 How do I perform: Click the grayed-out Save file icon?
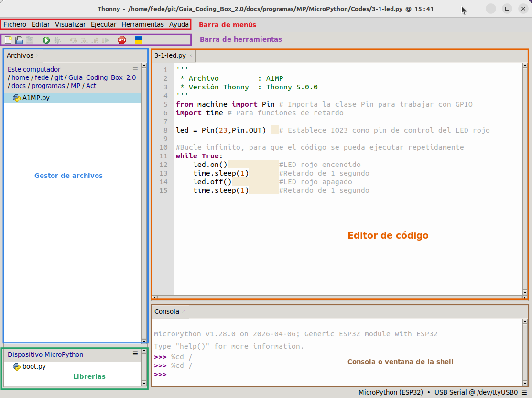(30, 40)
